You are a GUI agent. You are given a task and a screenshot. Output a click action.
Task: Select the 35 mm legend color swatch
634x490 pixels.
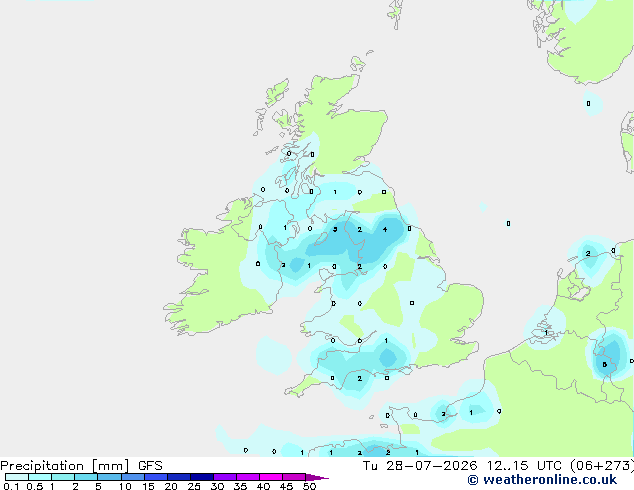[248, 477]
